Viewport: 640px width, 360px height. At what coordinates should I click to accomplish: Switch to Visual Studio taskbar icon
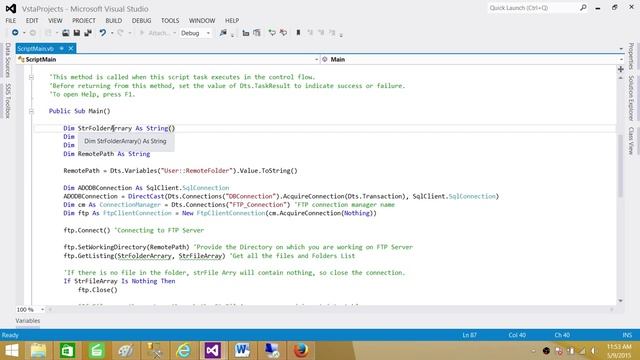coord(213,351)
